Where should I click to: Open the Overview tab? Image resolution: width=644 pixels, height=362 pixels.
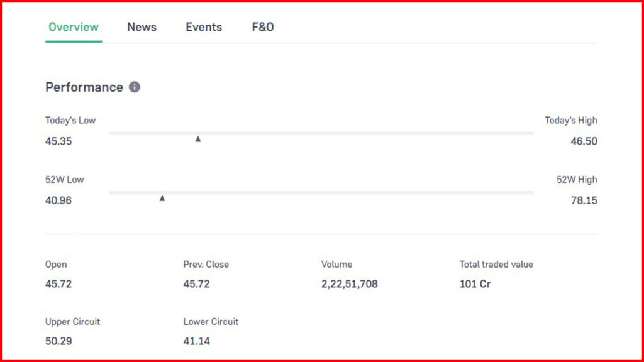point(74,27)
